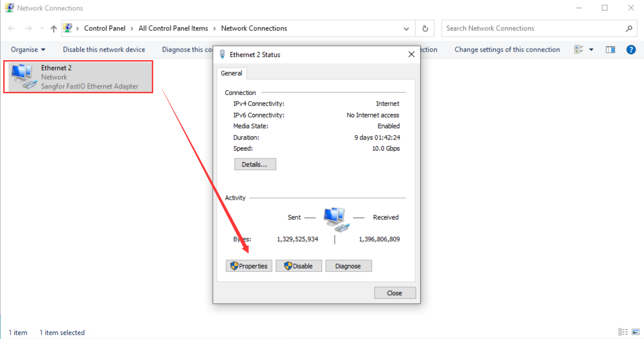Viewport: 644px width, 339px height.
Task: Click the Network Connections breadcrumb
Action: pos(254,28)
